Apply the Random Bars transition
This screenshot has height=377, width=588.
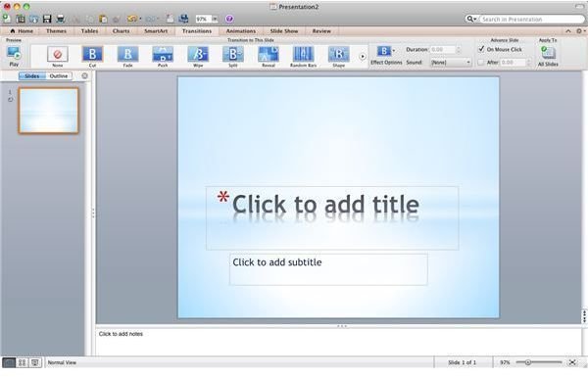[x=304, y=57]
